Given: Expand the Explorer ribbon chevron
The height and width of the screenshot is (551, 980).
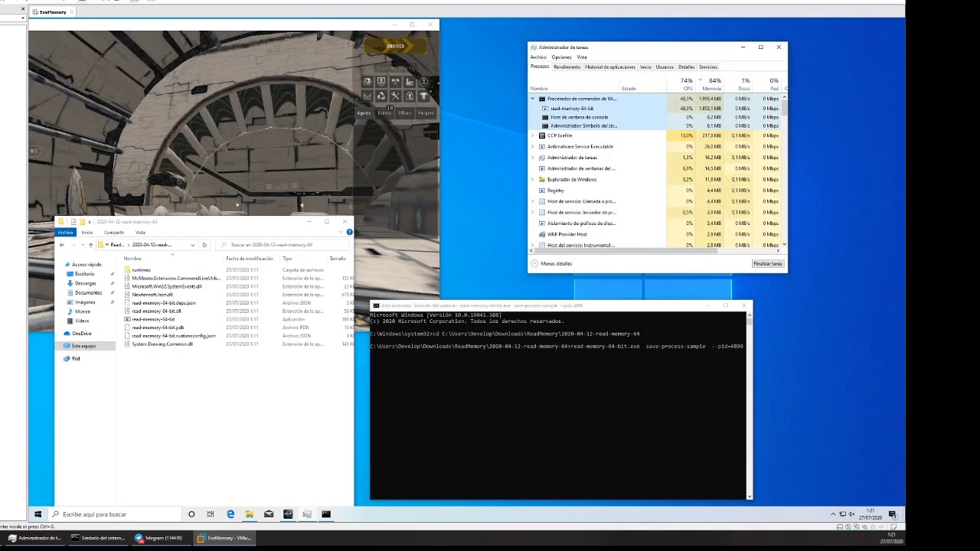Looking at the screenshot, I should pyautogui.click(x=341, y=232).
